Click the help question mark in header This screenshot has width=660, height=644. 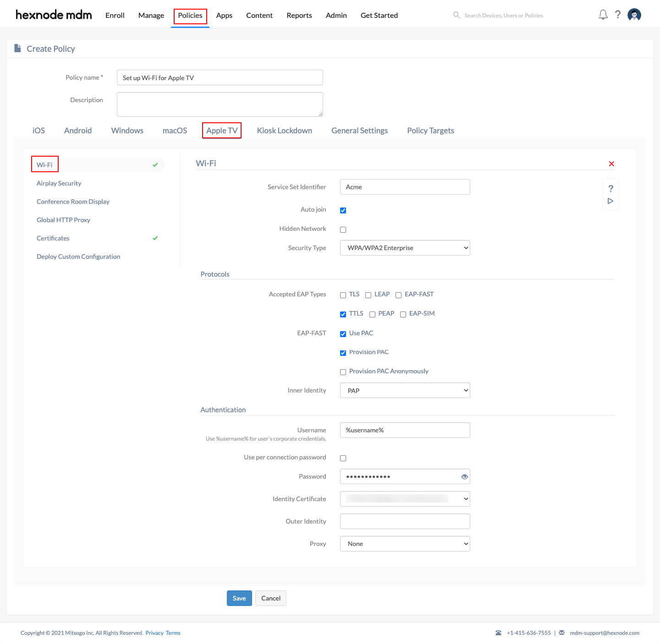click(618, 15)
